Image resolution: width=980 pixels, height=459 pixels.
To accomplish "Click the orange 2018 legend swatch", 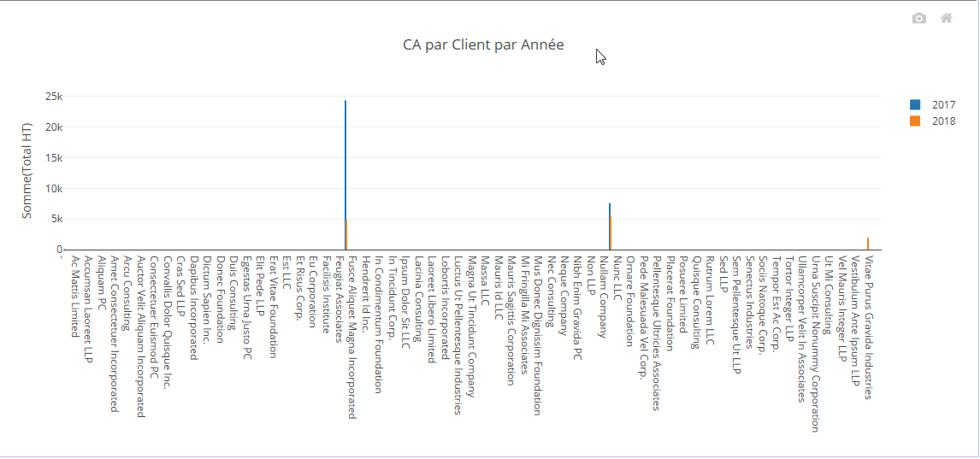I will click(915, 121).
